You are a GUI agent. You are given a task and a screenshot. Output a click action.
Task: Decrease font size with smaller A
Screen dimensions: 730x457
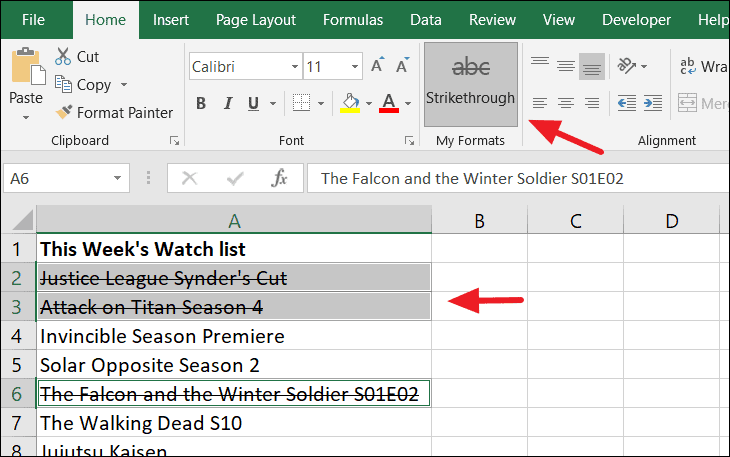402,65
